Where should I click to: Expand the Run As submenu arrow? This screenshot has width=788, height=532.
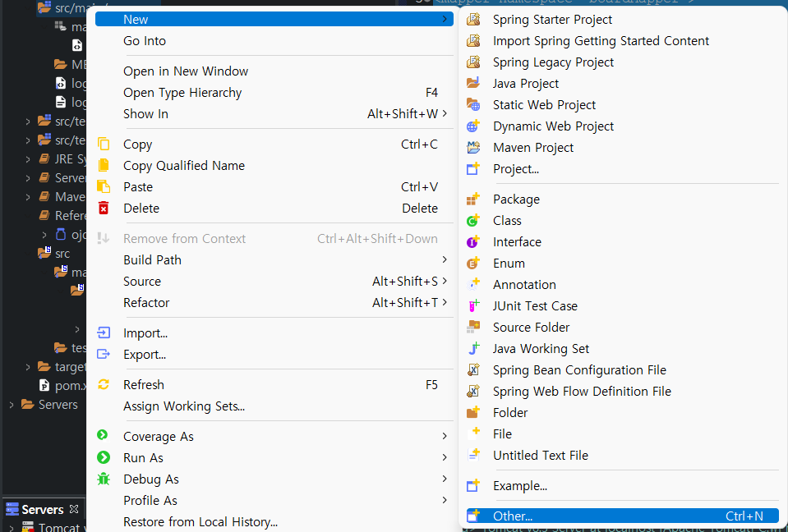click(445, 457)
